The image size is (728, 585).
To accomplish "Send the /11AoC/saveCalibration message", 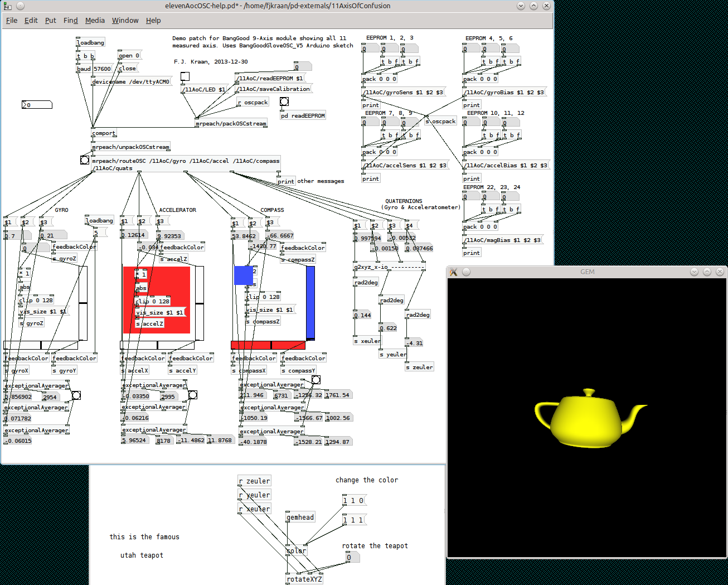I will pos(274,89).
